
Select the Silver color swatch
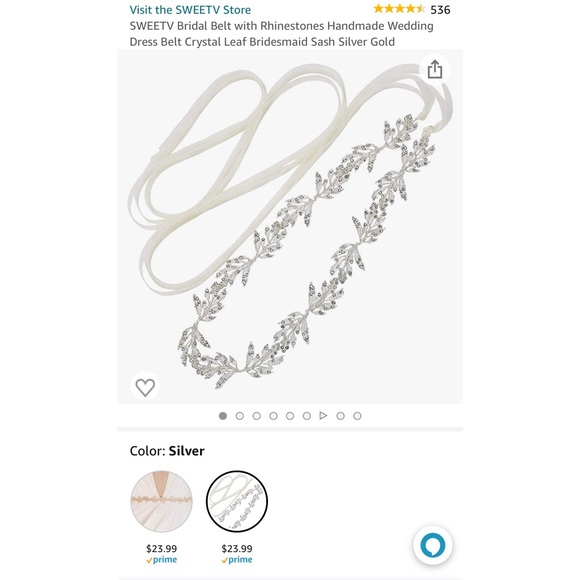tap(237, 501)
